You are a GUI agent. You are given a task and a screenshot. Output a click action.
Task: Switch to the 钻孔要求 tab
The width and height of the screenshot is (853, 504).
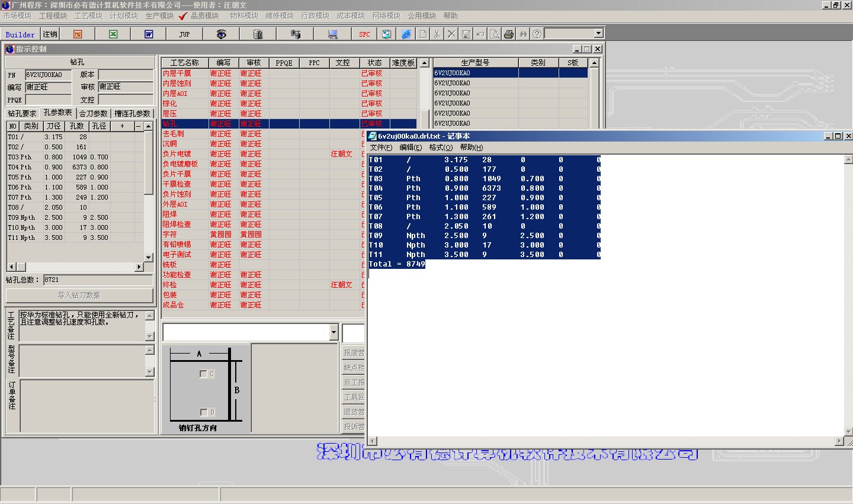pyautogui.click(x=23, y=114)
